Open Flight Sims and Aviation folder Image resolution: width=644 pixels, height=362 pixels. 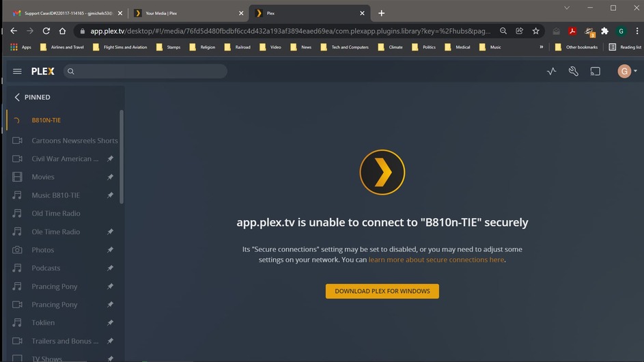coord(120,47)
